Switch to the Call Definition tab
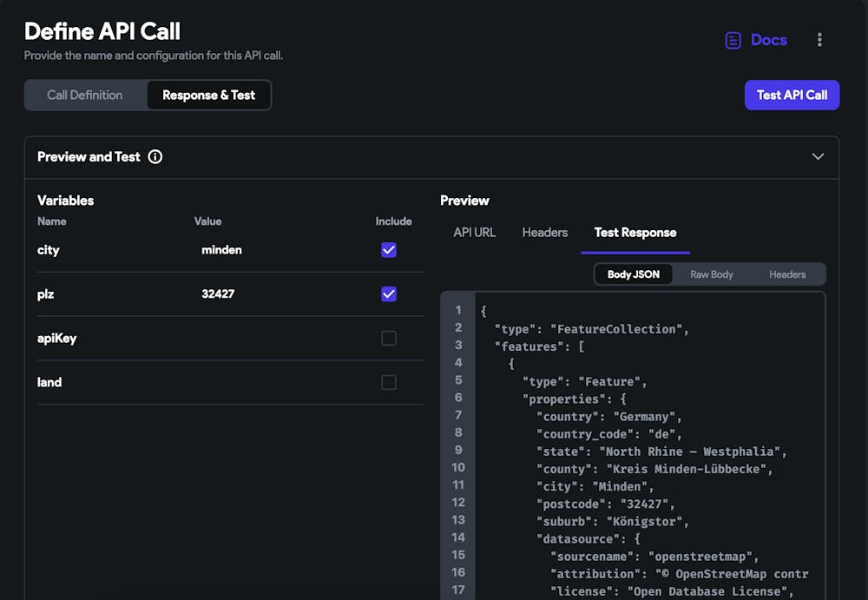 click(85, 95)
